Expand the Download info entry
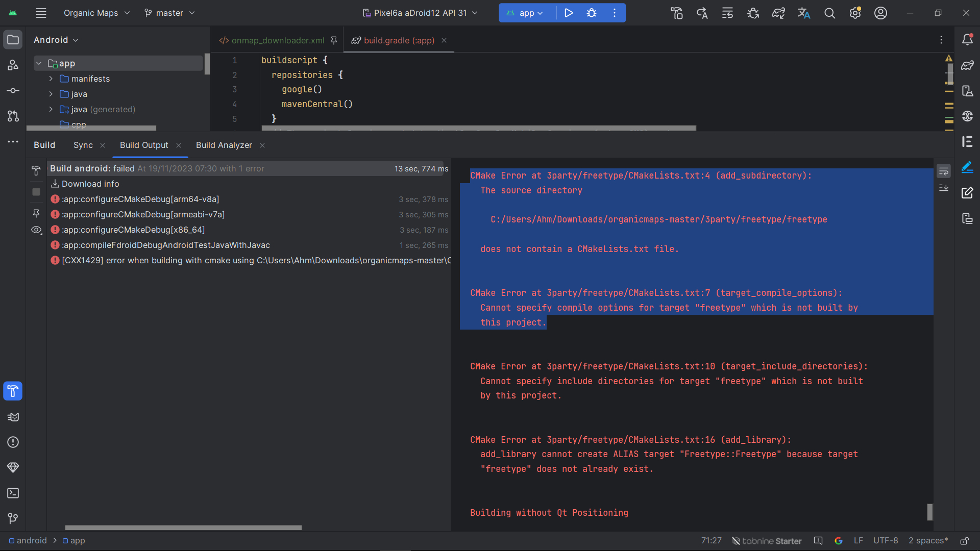 click(x=90, y=184)
